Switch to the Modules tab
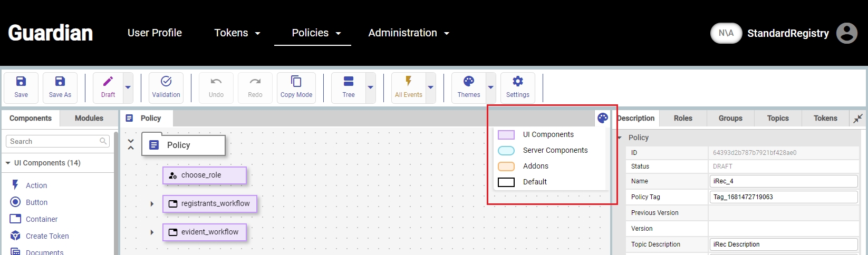868x255 pixels. click(x=89, y=118)
